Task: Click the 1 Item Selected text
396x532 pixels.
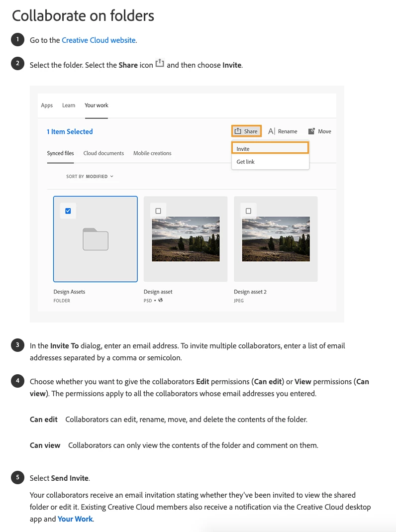Action: (x=70, y=132)
